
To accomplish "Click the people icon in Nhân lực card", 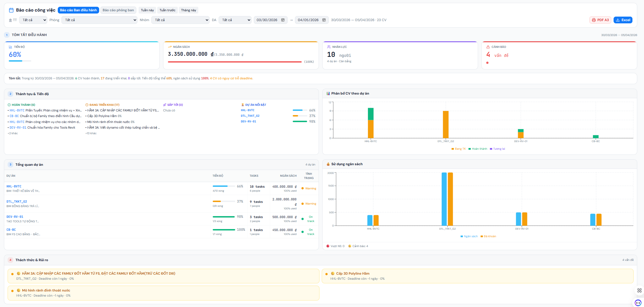I will (x=329, y=47).
